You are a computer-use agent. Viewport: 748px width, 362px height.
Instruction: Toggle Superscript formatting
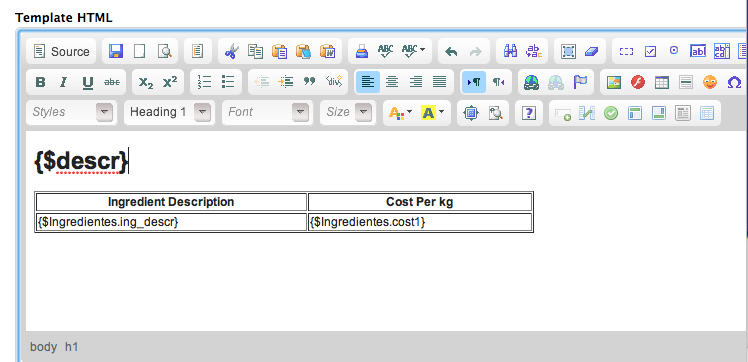pyautogui.click(x=170, y=82)
